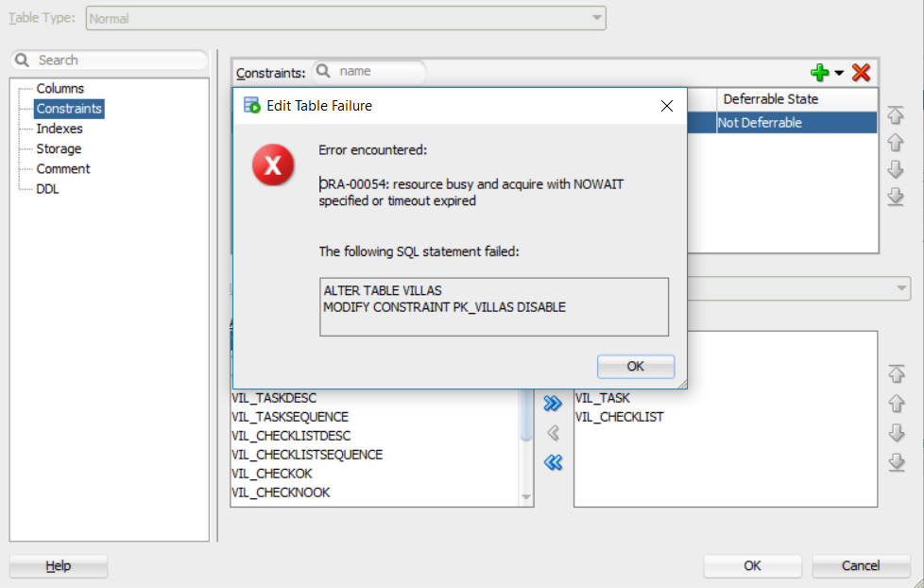The height and width of the screenshot is (588, 924).
Task: Move selected item to top using topmost arrow icon
Action: coord(895,115)
